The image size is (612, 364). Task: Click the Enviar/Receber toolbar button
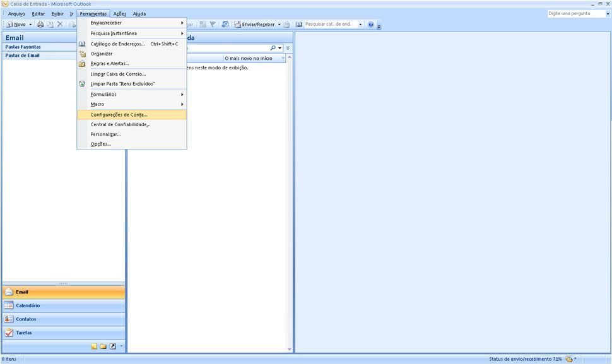(x=257, y=25)
